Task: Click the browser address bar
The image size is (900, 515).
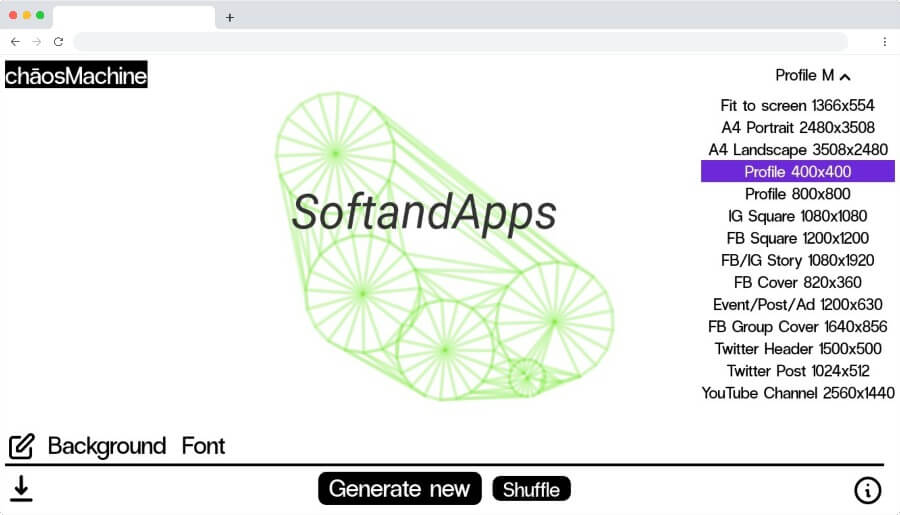Action: (x=460, y=41)
